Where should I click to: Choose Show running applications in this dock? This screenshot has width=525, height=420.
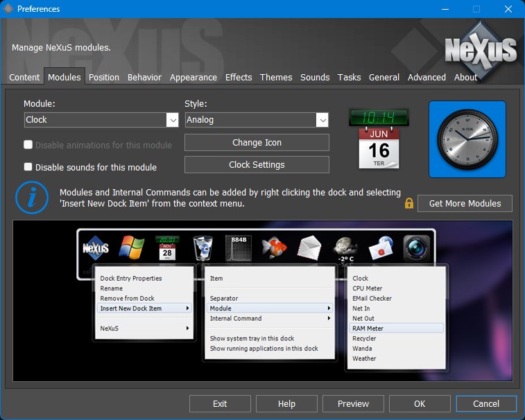(270, 349)
